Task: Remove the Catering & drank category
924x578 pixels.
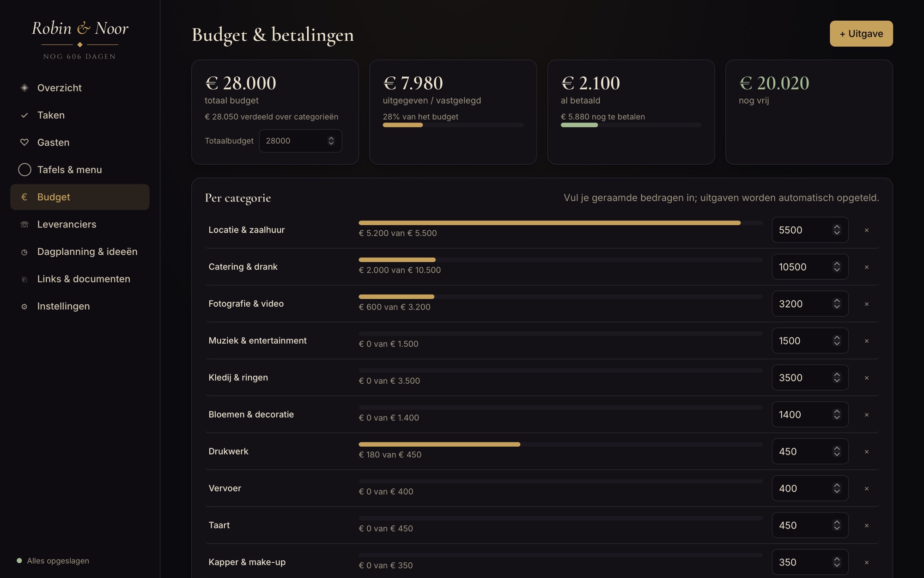Action: point(867,267)
